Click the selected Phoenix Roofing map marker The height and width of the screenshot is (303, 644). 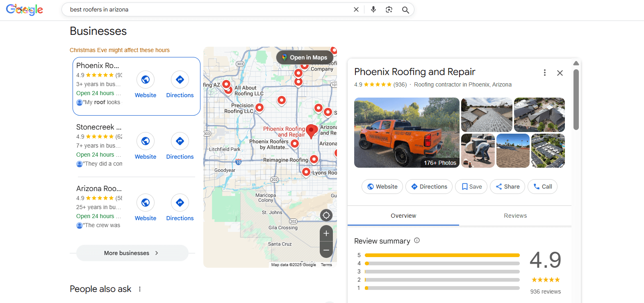312,131
